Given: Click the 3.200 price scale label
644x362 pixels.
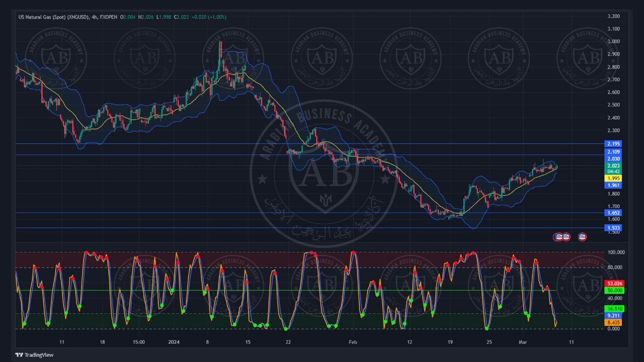Looking at the screenshot, I should pos(614,16).
